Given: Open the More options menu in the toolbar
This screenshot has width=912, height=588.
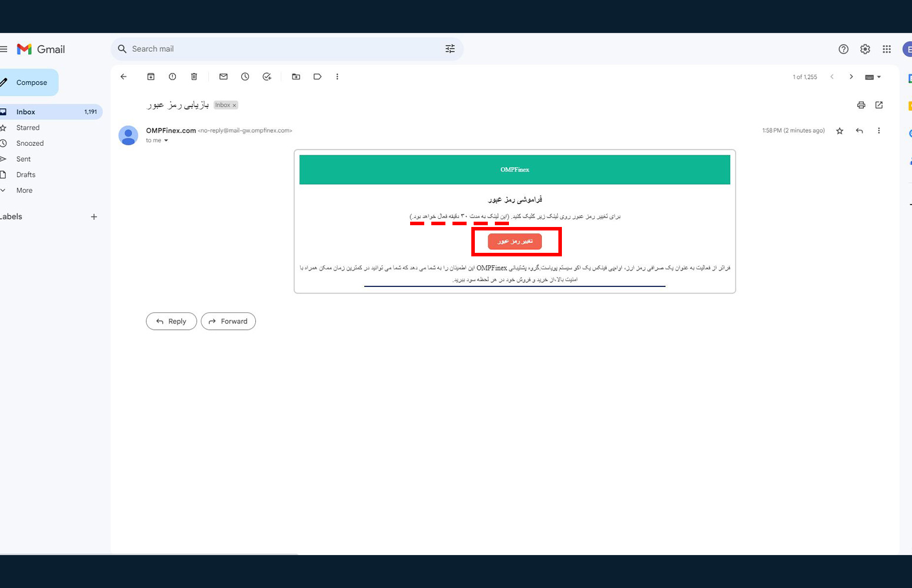Looking at the screenshot, I should pyautogui.click(x=337, y=76).
